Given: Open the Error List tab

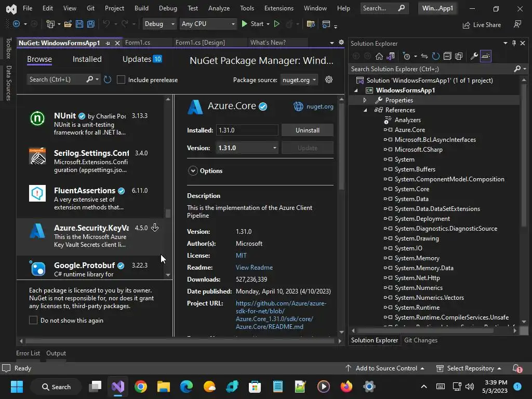Looking at the screenshot, I should pyautogui.click(x=28, y=353).
